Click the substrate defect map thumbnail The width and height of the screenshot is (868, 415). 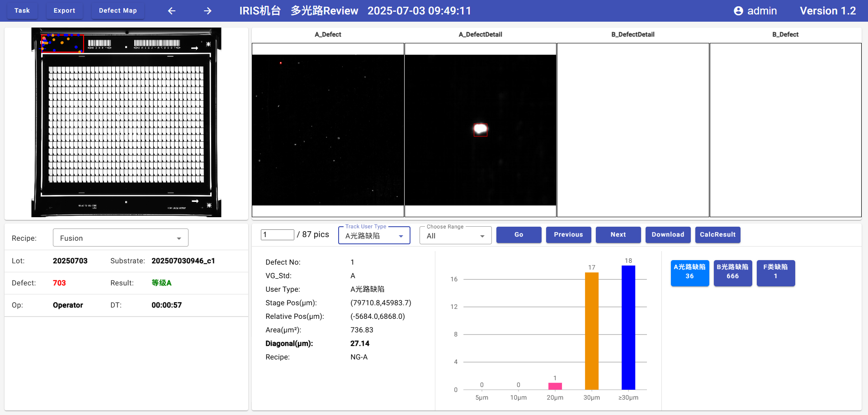coord(126,122)
